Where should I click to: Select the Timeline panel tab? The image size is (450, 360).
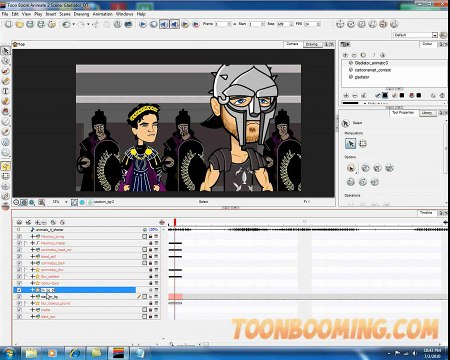pyautogui.click(x=426, y=213)
